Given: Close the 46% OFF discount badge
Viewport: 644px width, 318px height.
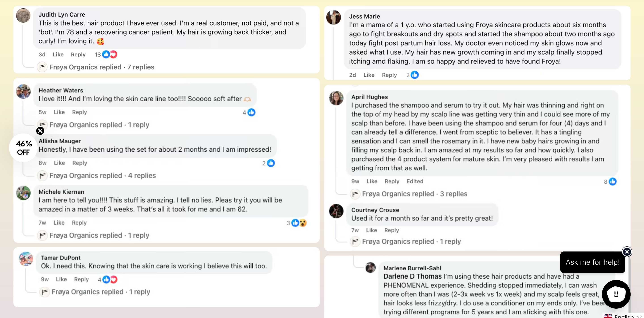Looking at the screenshot, I should click(40, 131).
